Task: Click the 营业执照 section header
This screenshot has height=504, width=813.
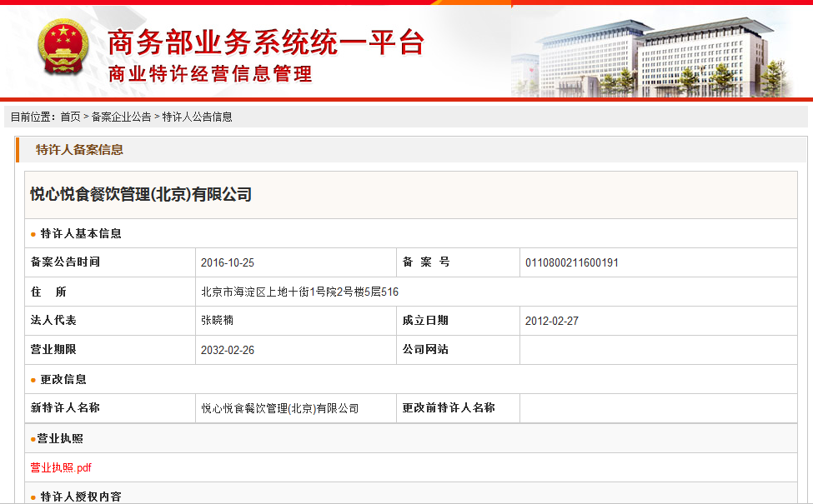Action: click(60, 439)
